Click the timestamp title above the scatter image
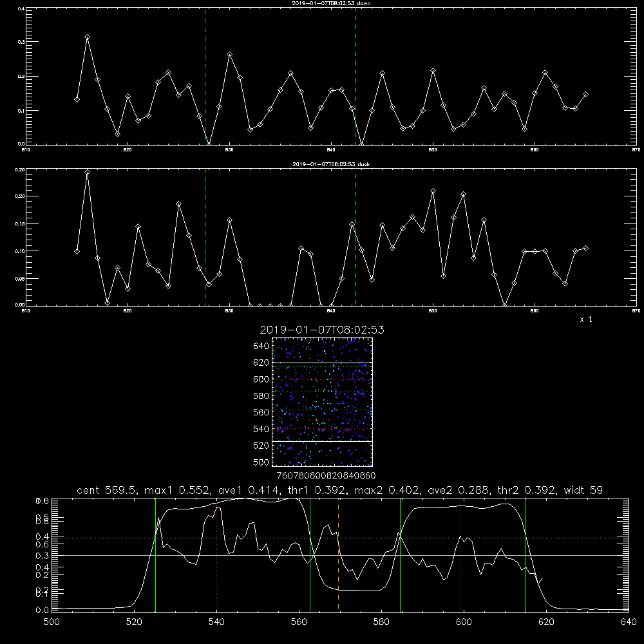This screenshot has width=644, height=644. tap(322, 330)
